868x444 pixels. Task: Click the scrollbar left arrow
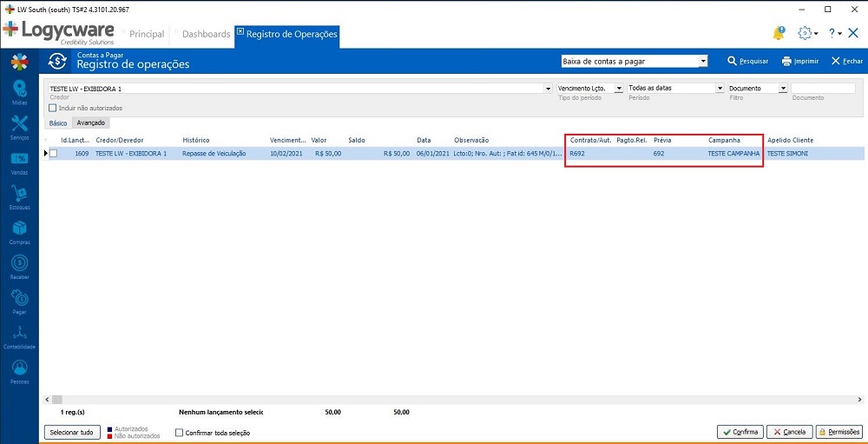pyautogui.click(x=47, y=400)
